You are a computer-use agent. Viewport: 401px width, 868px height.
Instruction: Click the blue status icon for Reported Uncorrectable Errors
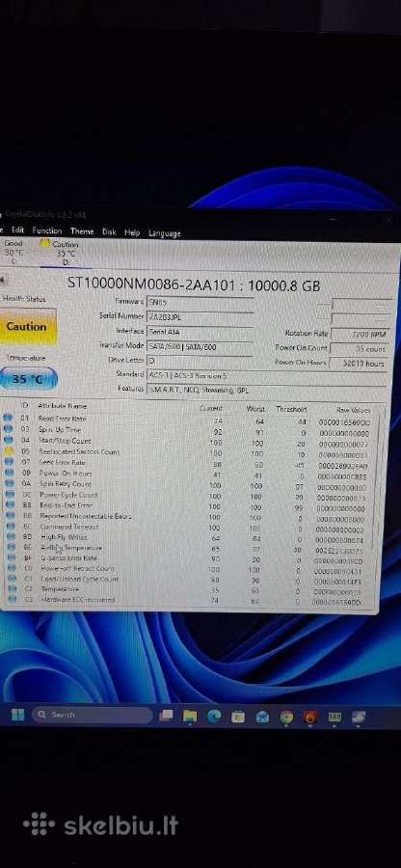tap(9, 516)
